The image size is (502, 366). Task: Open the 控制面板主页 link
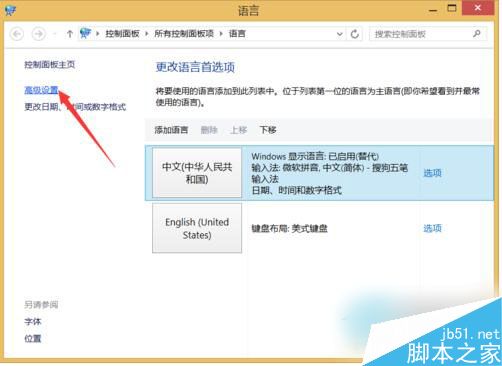50,64
